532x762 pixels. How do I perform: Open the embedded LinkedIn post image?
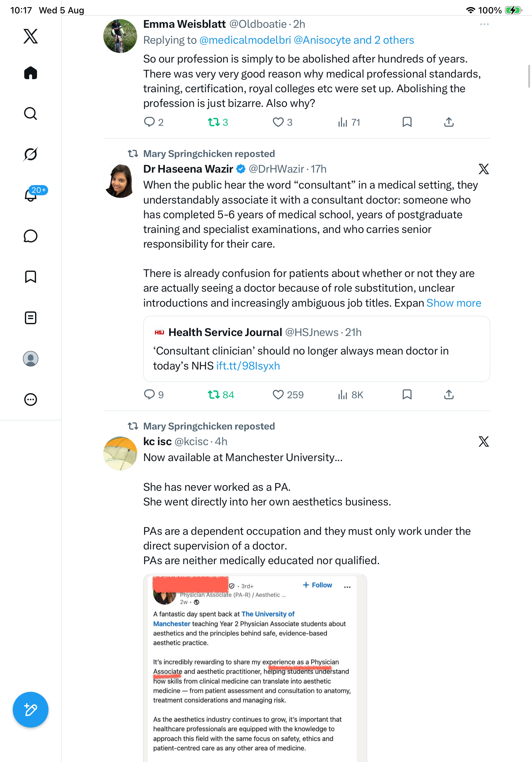click(x=255, y=668)
